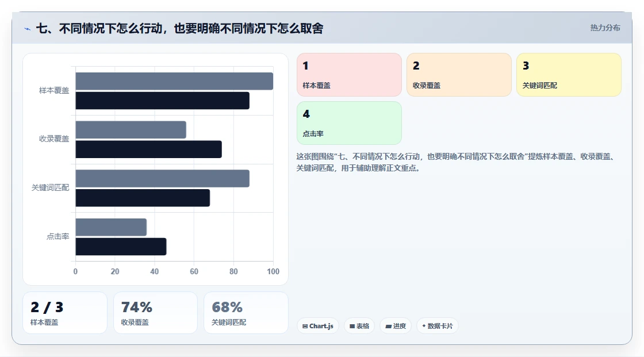Click the 68% 关键词匹配 stat card
The width and height of the screenshot is (644, 357).
(x=246, y=313)
